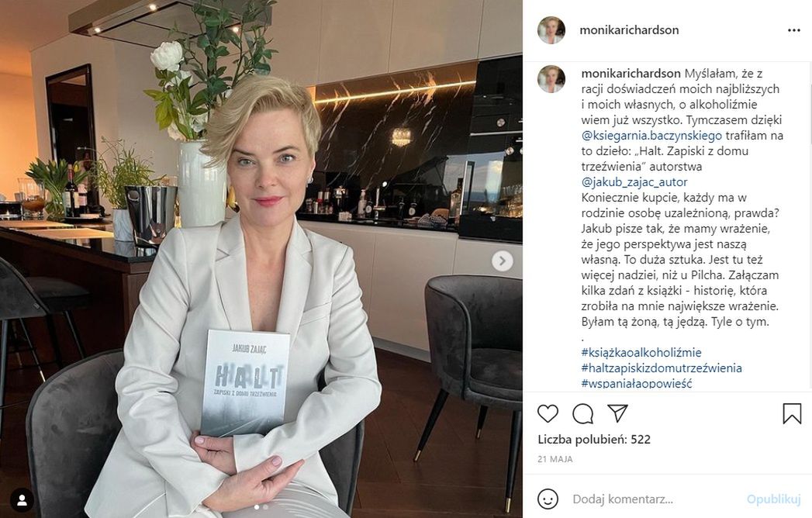Open emoji picker smiley icon
The image size is (812, 518).
coord(548,499)
